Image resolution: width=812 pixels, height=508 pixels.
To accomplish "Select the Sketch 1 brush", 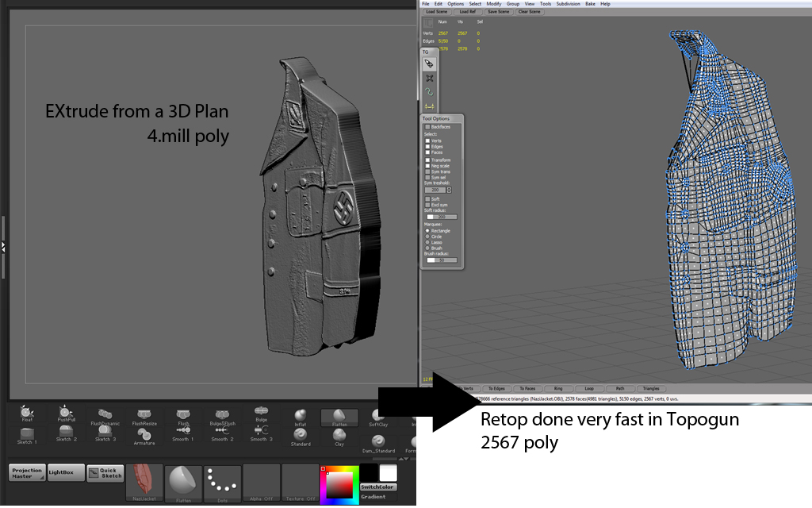I will coord(27,437).
